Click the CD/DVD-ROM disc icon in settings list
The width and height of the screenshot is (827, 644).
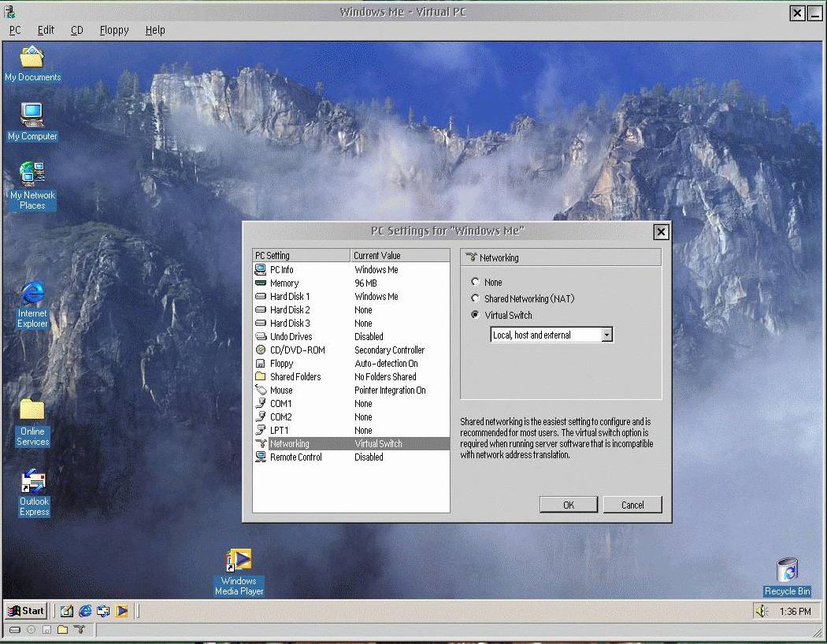pos(261,350)
